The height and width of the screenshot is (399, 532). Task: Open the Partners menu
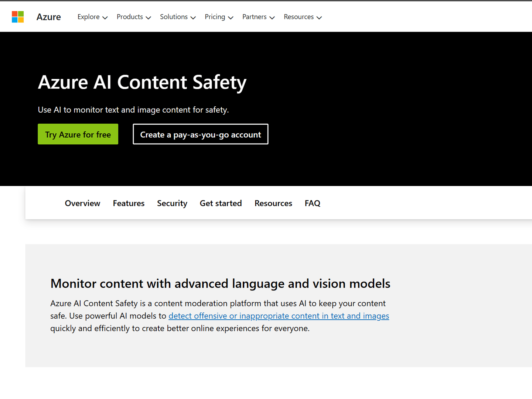coord(258,17)
